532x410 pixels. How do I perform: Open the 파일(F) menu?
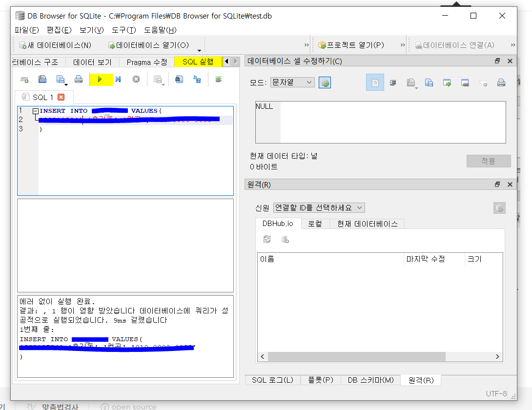(x=27, y=30)
